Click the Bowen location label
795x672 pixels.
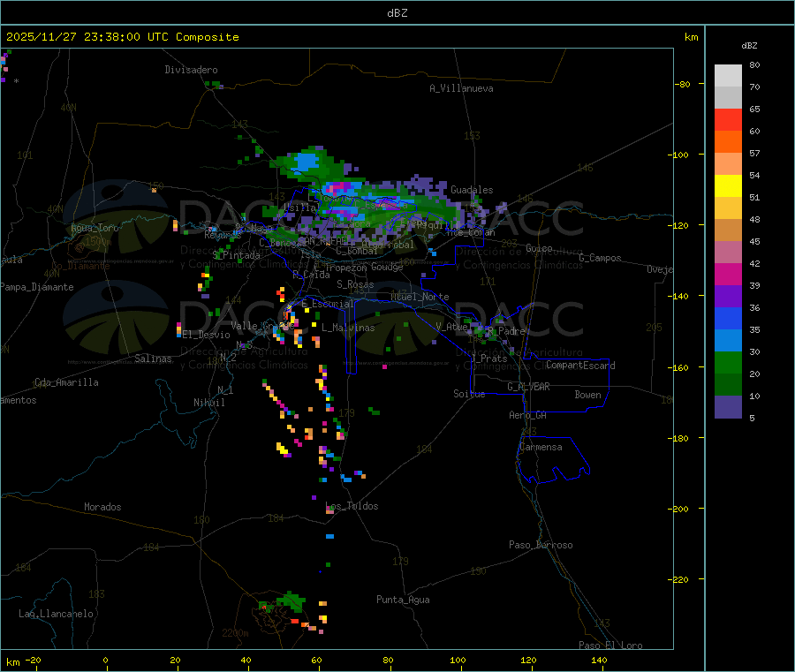(x=587, y=395)
